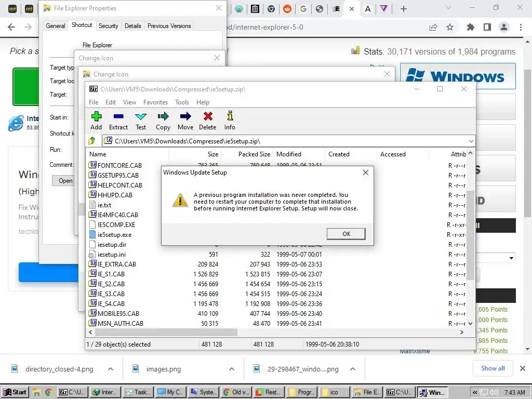532x399 pixels.
Task: Click the Add button in 7-Zip toolbar
Action: pos(96,121)
